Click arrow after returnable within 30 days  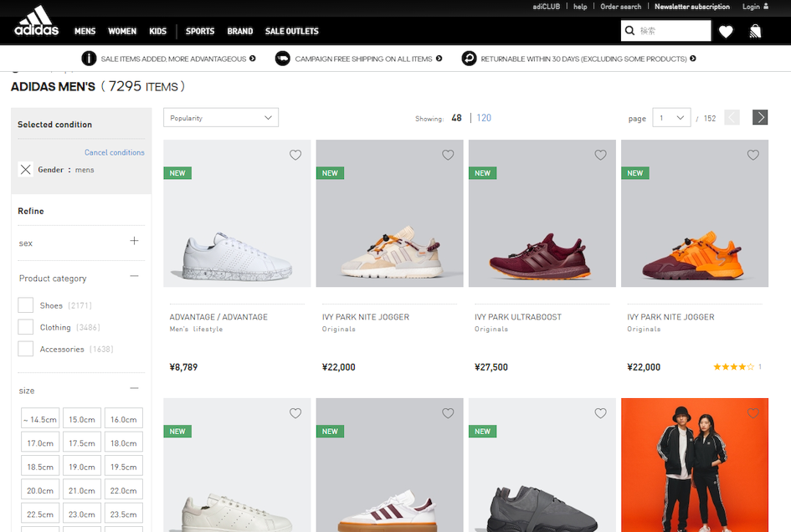pos(692,59)
